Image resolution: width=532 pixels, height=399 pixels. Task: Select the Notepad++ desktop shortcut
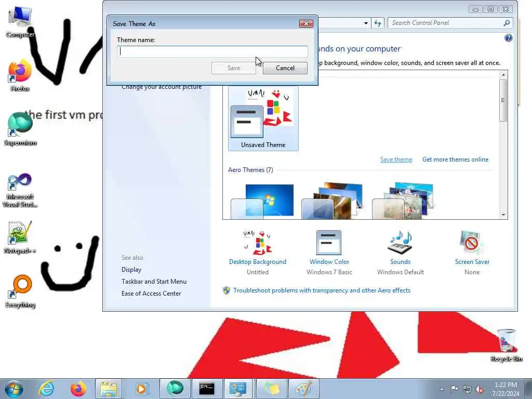point(20,237)
